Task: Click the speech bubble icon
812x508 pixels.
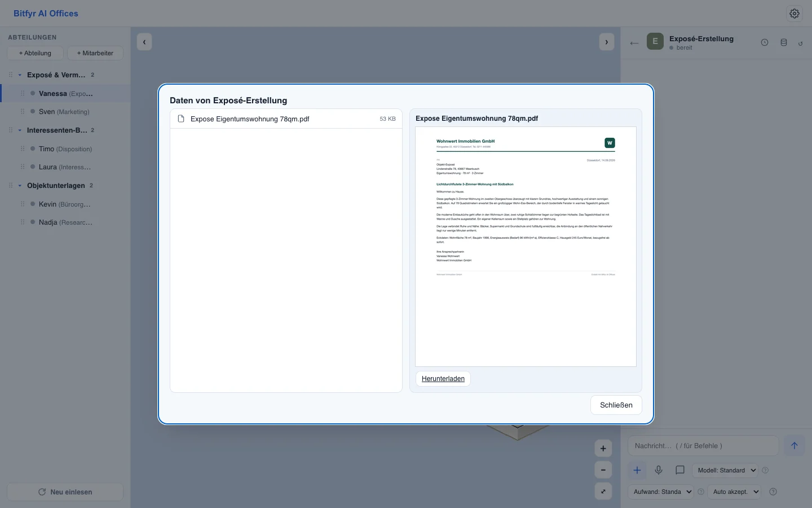Action: pyautogui.click(x=680, y=470)
